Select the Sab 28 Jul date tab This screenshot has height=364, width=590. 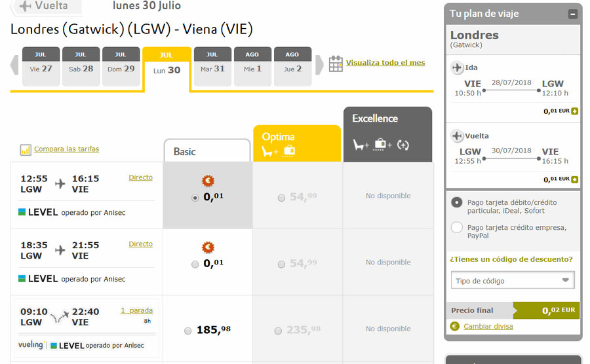coord(81,67)
